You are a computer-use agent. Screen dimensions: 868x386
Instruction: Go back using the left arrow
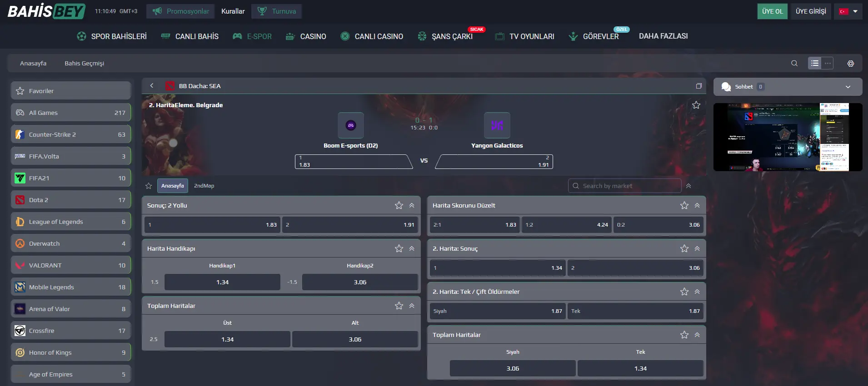pyautogui.click(x=152, y=86)
